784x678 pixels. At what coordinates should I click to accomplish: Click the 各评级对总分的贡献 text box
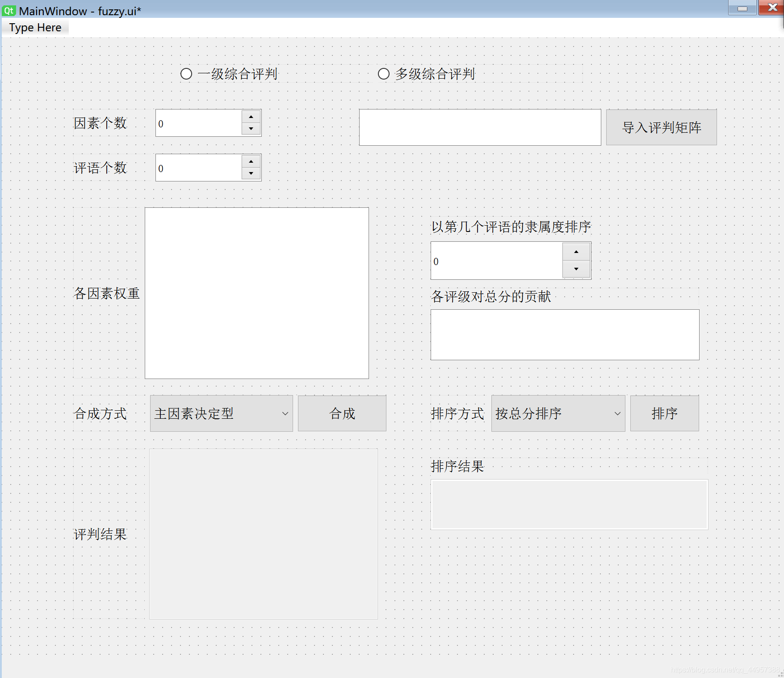point(564,334)
